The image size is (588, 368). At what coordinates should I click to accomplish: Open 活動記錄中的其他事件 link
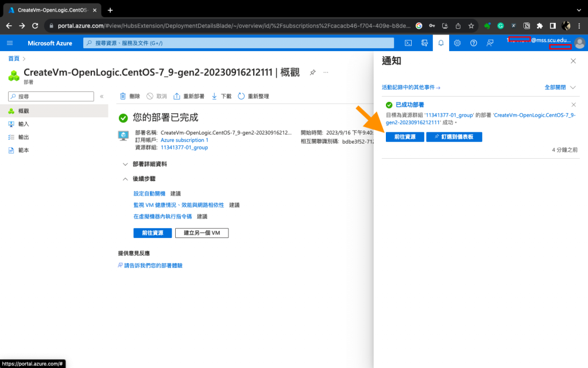411,87
